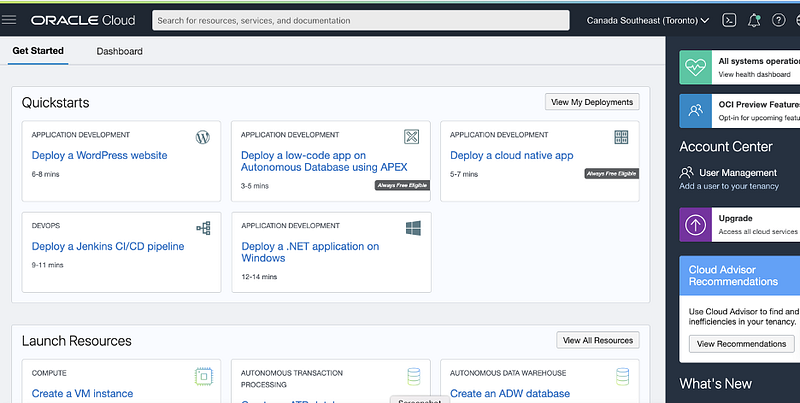The width and height of the screenshot is (800, 403).
Task: Click the '6-8 mins' duration text
Action: pos(45,174)
